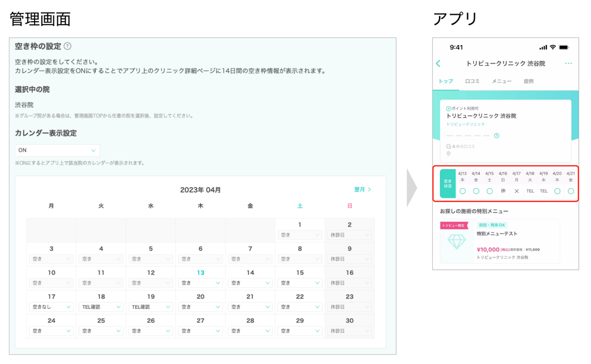Tap the 4/13 availability circle
The image size is (591, 364).
pyautogui.click(x=462, y=191)
